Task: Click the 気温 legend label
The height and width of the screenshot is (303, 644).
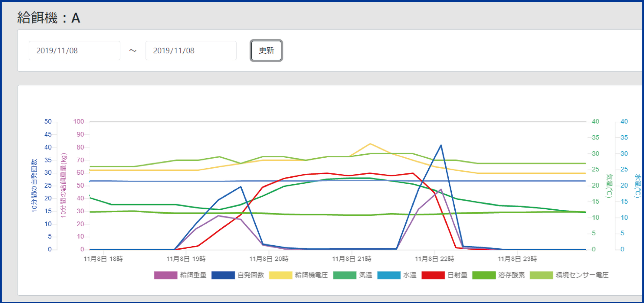Action: (x=365, y=275)
